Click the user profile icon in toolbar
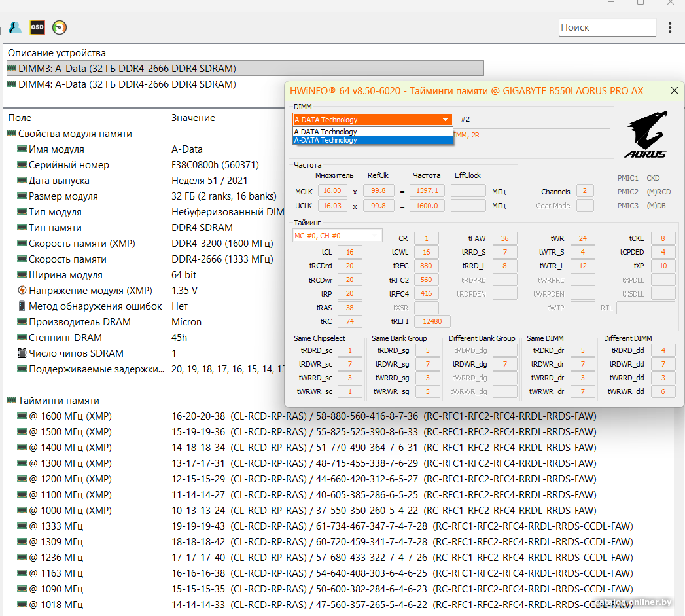Viewport: 685px width, 616px height. coord(15,27)
